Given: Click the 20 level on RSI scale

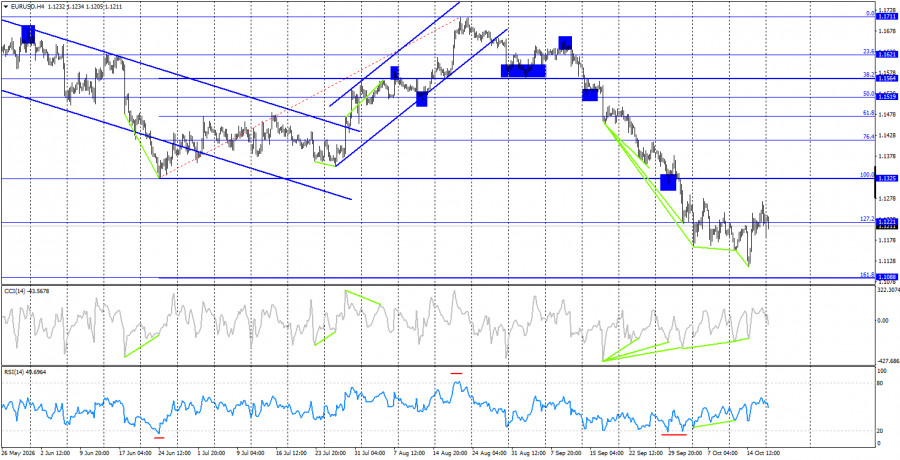Looking at the screenshot, I should point(881,430).
